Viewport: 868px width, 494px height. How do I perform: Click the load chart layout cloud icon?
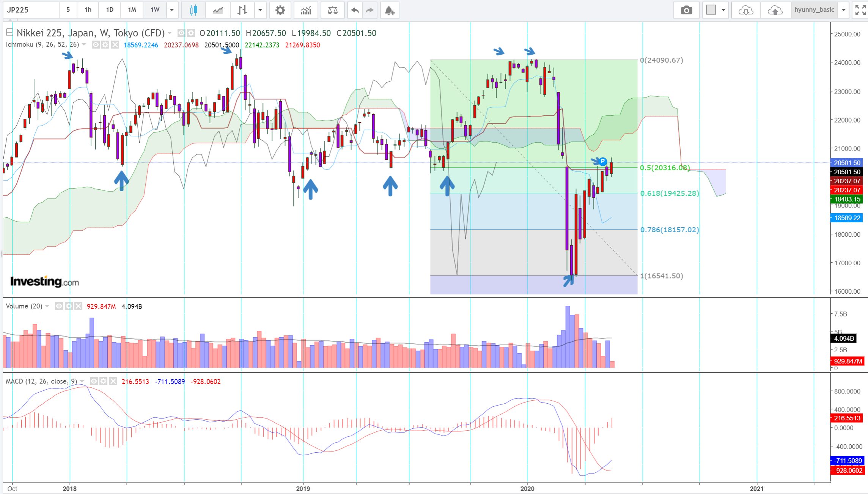[x=745, y=10]
